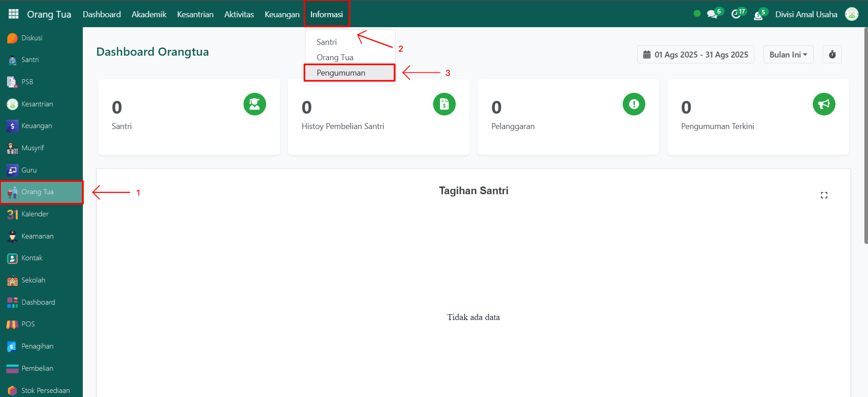The width and height of the screenshot is (868, 397).
Task: Open Kalender in the sidebar
Action: tap(35, 214)
